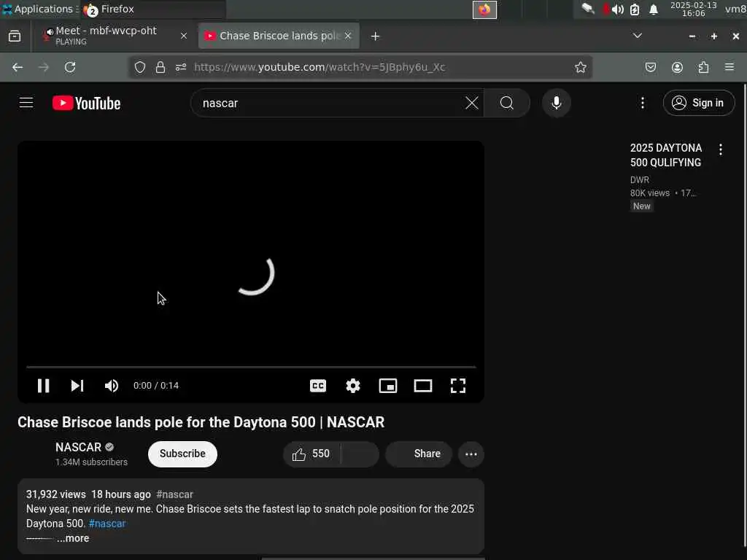The height and width of the screenshot is (560, 747).
Task: Subscribe to the NASCAR channel
Action: point(182,454)
